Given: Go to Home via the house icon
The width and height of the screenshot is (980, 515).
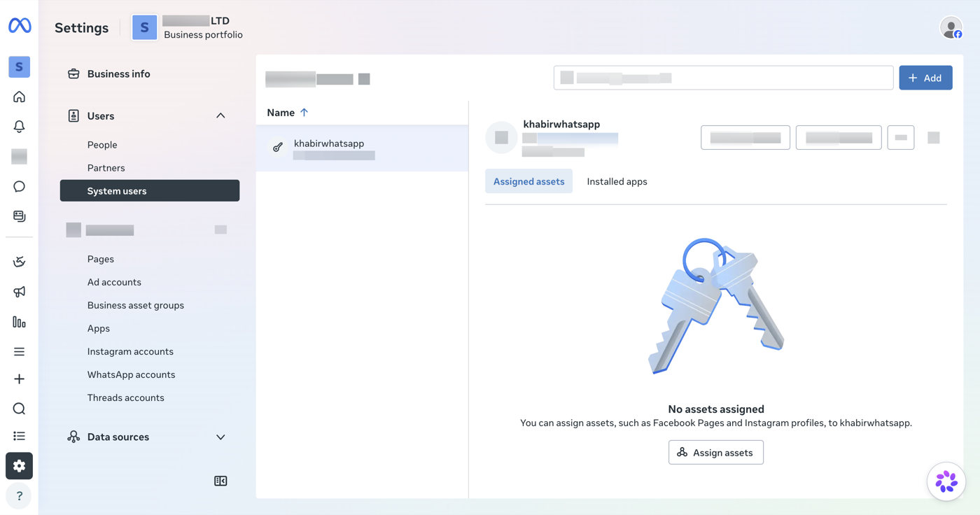Looking at the screenshot, I should click(x=20, y=97).
